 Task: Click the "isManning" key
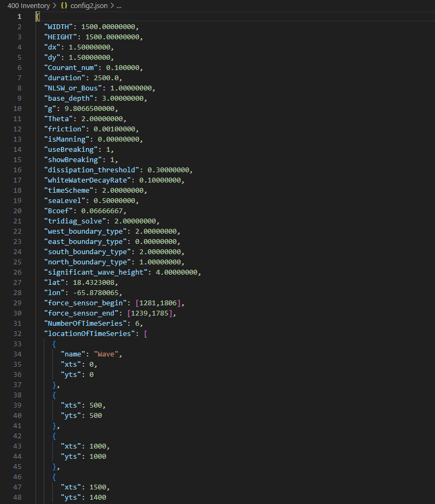67,139
